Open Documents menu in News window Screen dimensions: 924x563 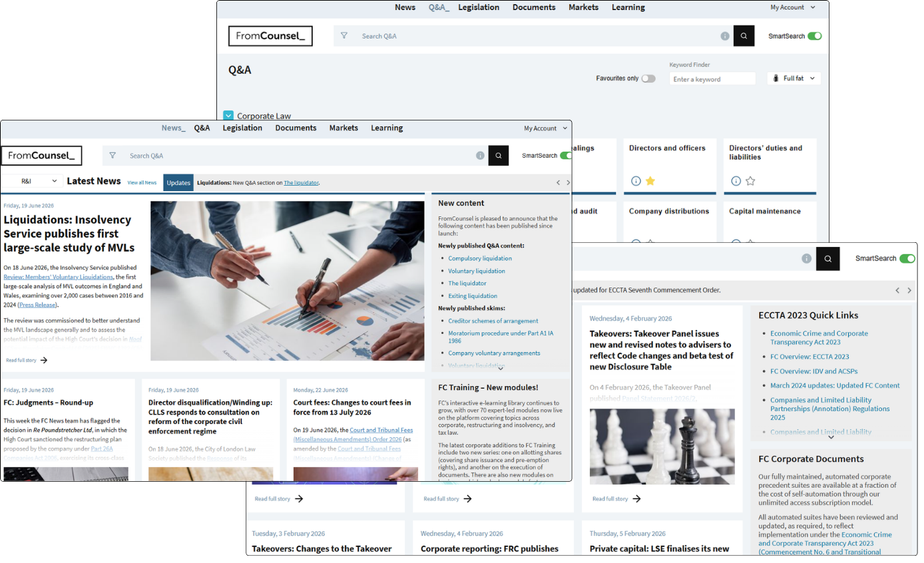click(x=296, y=128)
